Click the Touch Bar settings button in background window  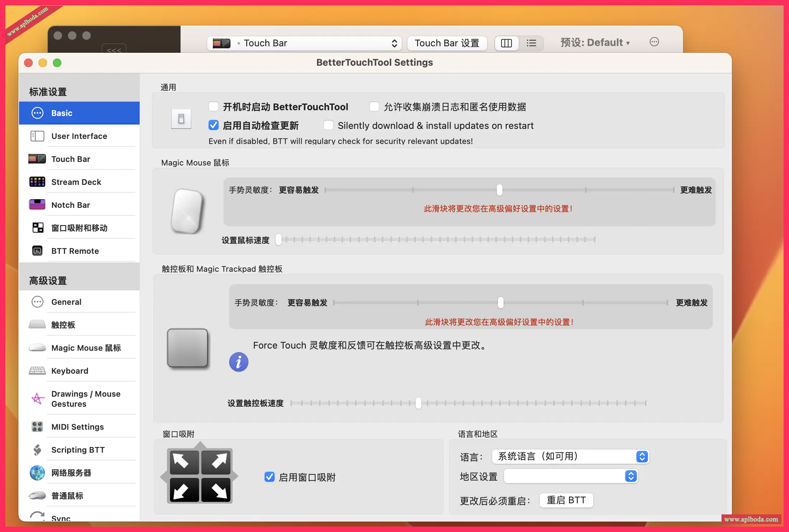447,43
